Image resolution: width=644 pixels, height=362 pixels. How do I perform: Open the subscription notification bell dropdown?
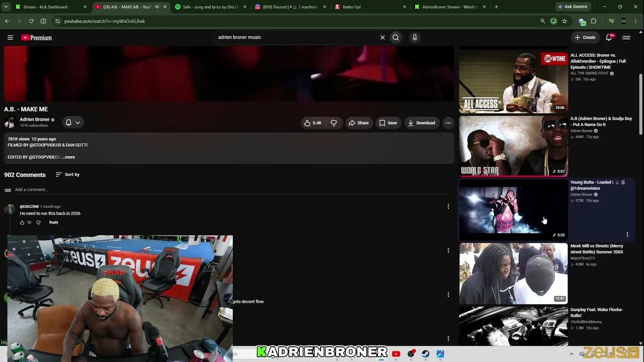click(73, 123)
